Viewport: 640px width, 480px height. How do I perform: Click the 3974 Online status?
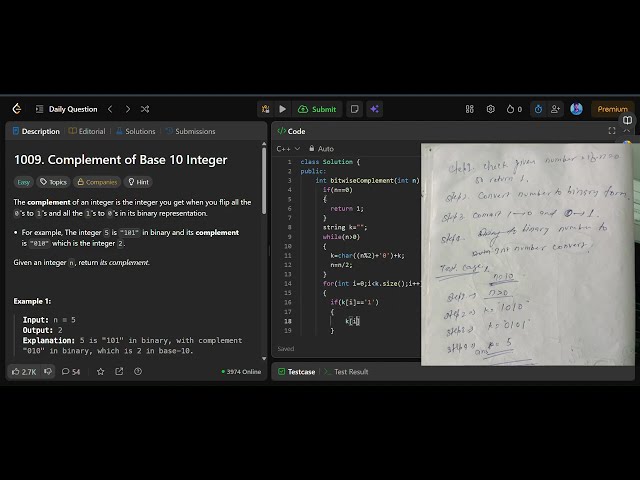(x=241, y=372)
